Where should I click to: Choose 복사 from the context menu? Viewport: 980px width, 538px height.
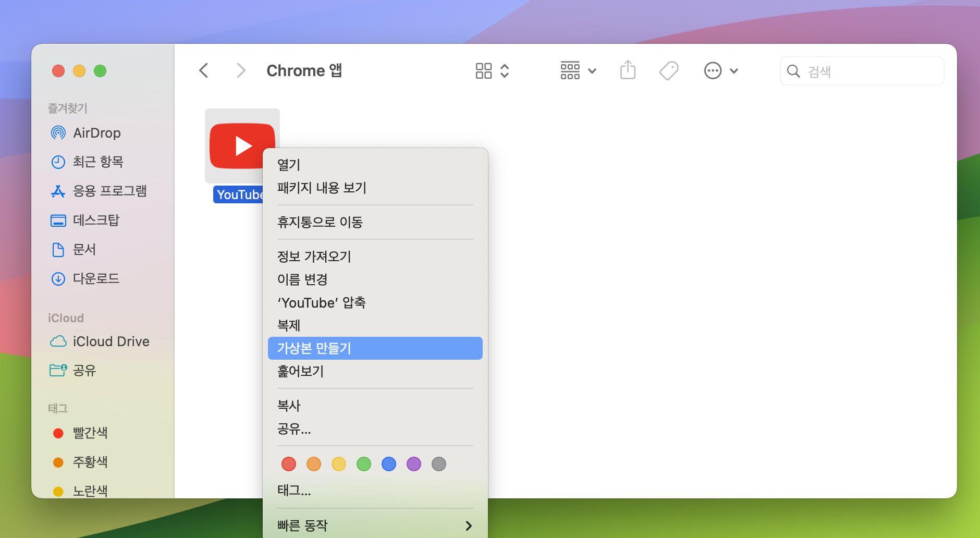pos(375,406)
